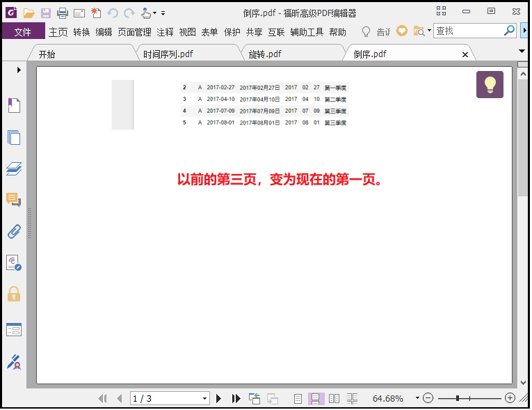The height and width of the screenshot is (410, 532).
Task: Toggle full-screen ribbon mode icon
Action: (x=441, y=11)
